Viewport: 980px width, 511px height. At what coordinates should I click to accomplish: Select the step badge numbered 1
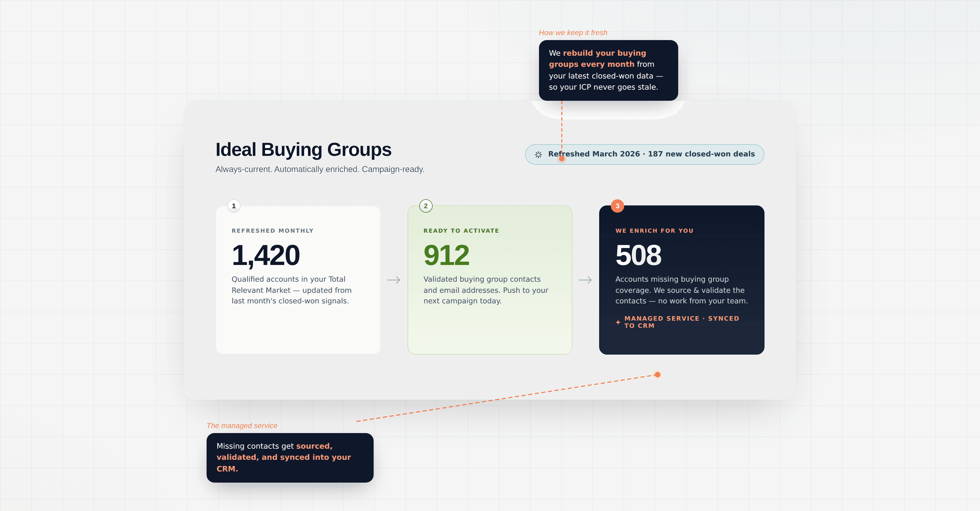click(233, 206)
